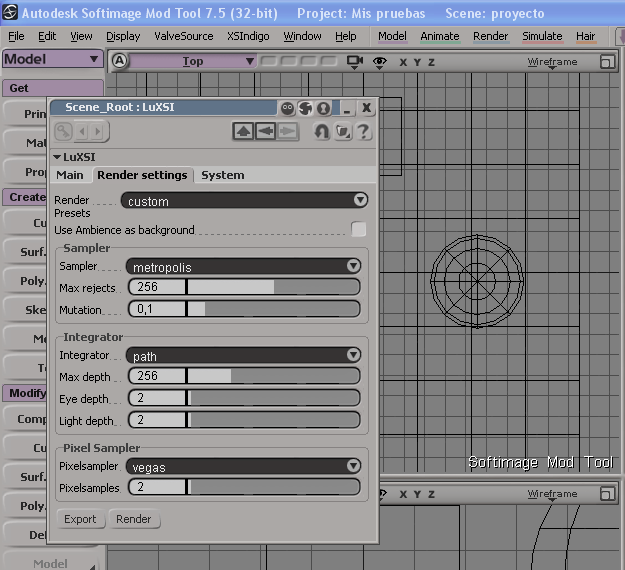
Task: Switch to the Animate module
Action: coord(440,36)
